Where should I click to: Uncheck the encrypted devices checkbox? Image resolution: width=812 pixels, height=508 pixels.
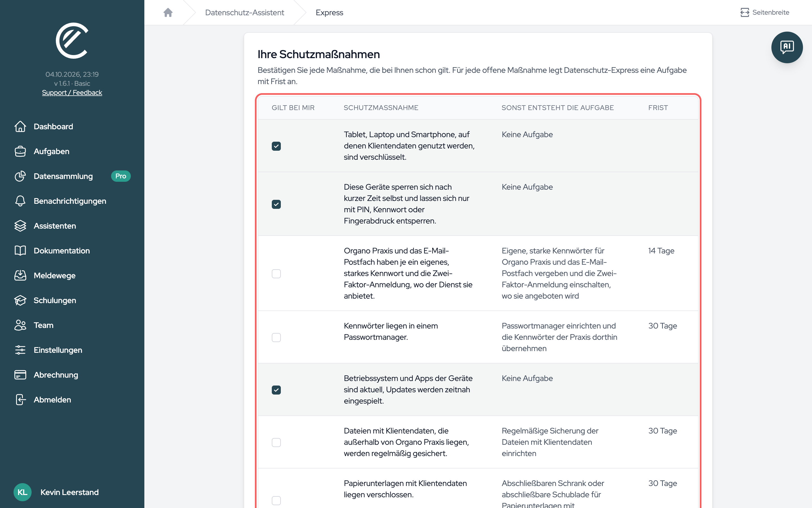click(276, 146)
